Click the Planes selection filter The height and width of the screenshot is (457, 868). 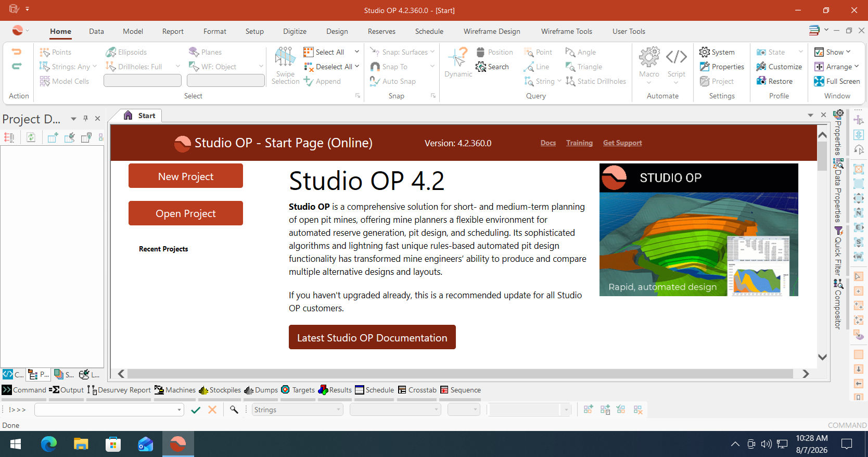click(x=205, y=52)
